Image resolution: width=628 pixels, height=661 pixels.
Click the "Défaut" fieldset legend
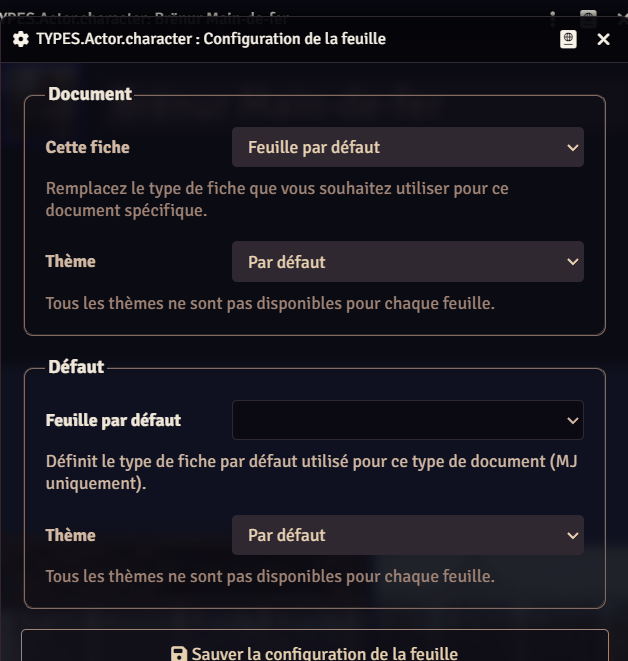pyautogui.click(x=76, y=367)
